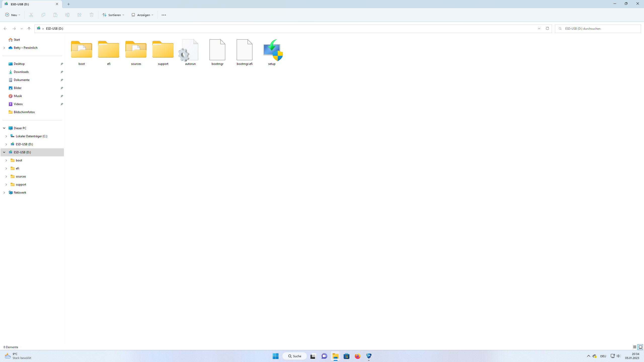The width and height of the screenshot is (644, 362).
Task: Click the Cut scissors icon in toolbar
Action: pos(31,15)
